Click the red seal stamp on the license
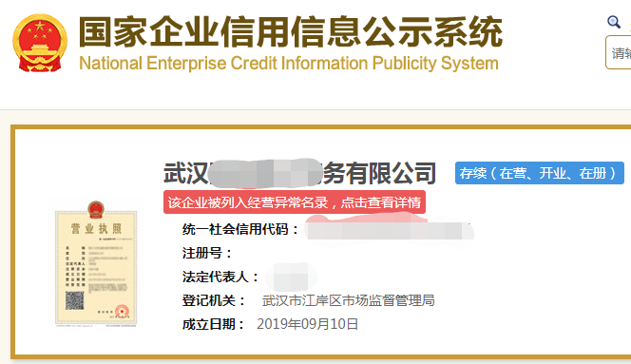 pyautogui.click(x=122, y=311)
